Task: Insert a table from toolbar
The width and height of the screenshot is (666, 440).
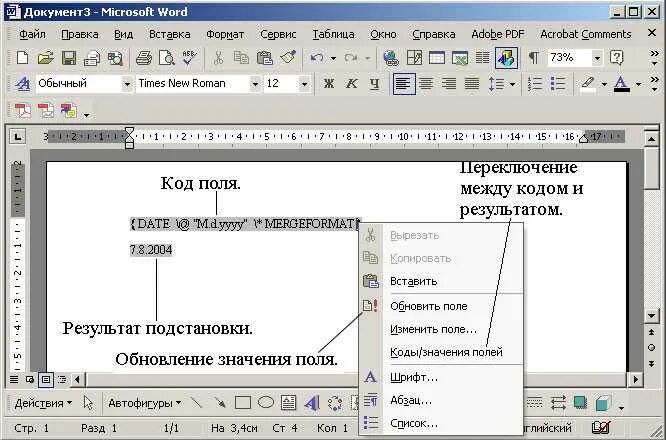Action: coord(437,58)
